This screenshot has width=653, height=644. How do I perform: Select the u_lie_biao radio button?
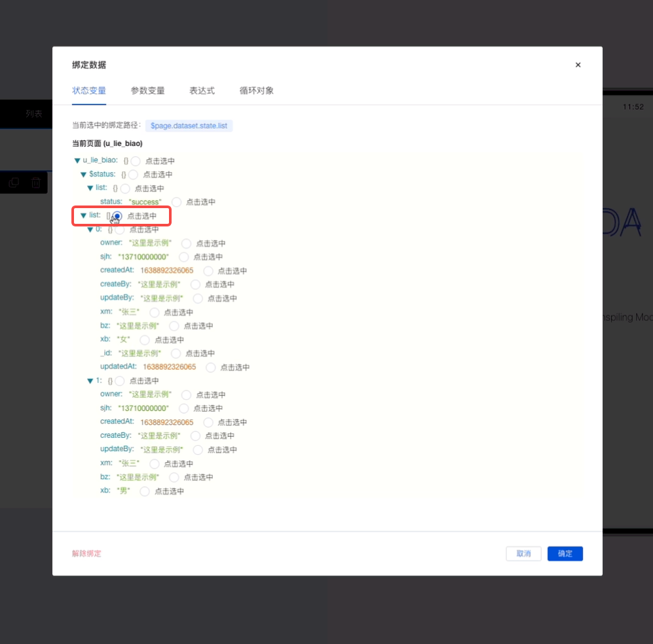(136, 161)
